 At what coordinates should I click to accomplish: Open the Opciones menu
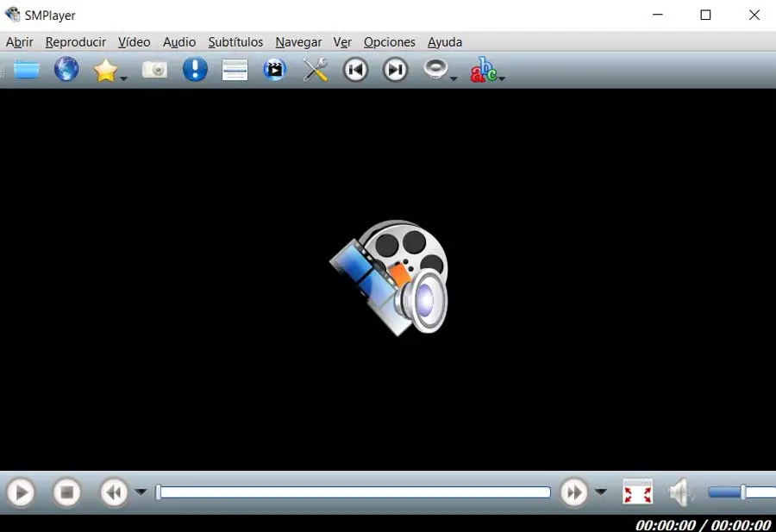click(x=390, y=42)
